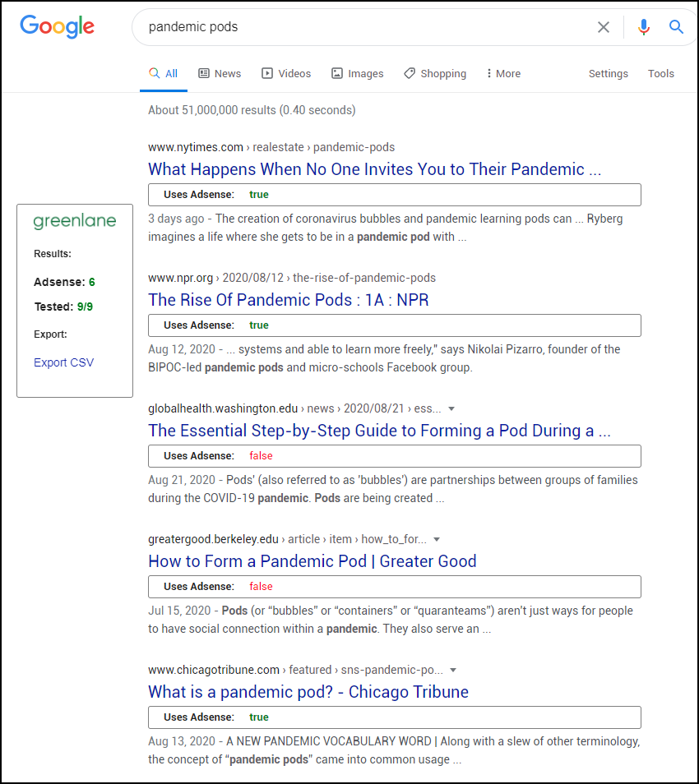
Task: Click the Google logo
Action: 57,26
